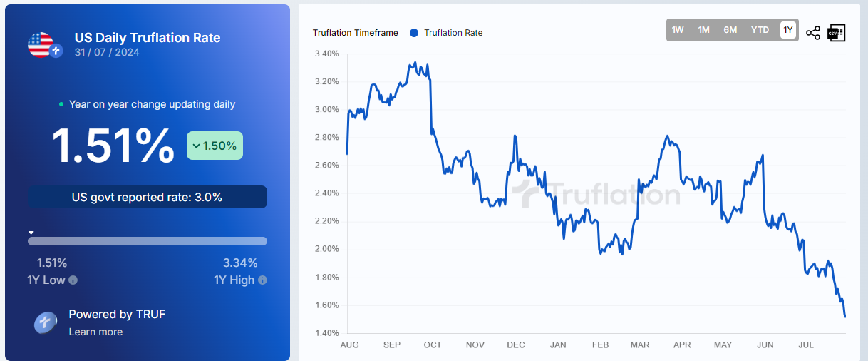Viewport: 868px width, 361px height.
Task: Open the Learn more link
Action: point(95,332)
